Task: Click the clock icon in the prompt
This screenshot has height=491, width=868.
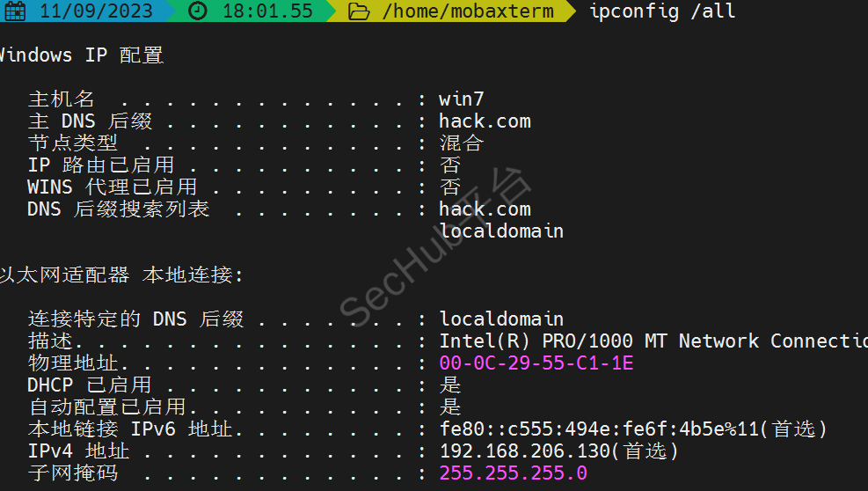Action: [199, 11]
